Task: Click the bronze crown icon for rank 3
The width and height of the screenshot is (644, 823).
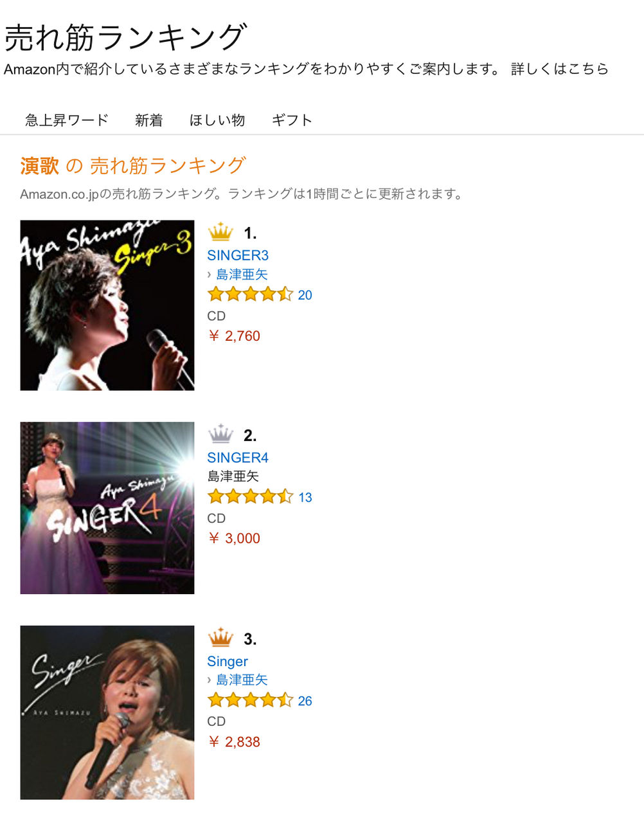Action: click(x=220, y=637)
